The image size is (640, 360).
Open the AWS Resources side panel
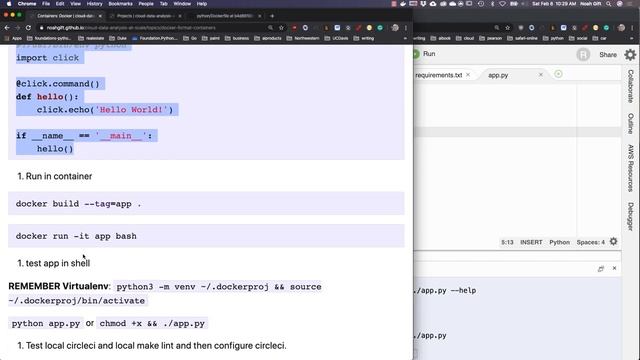click(631, 168)
